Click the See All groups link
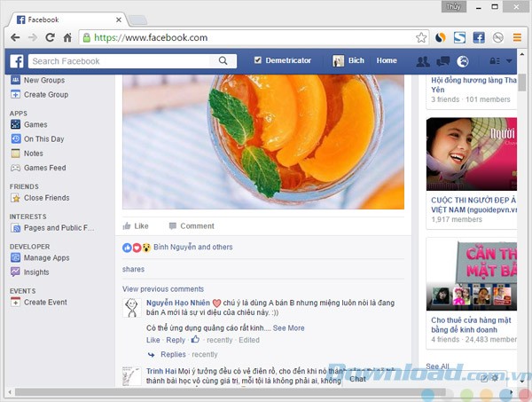This screenshot has height=402, width=532. click(x=437, y=367)
